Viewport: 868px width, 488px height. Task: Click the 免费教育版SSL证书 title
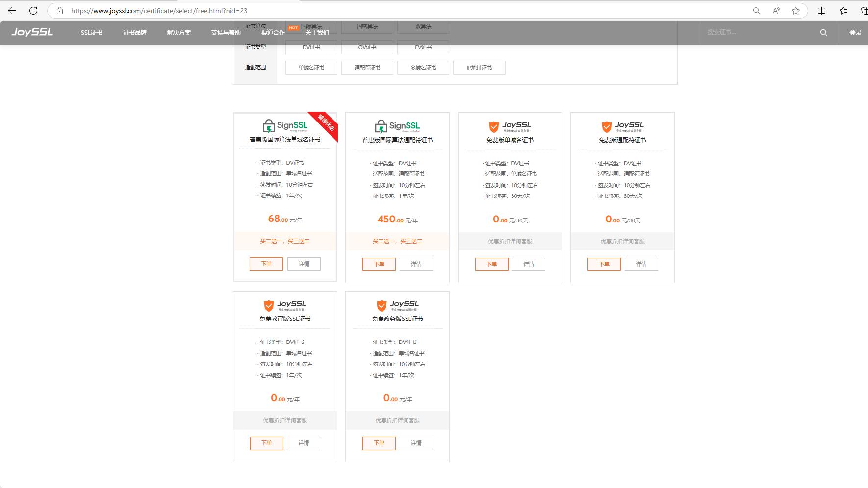coord(285,319)
